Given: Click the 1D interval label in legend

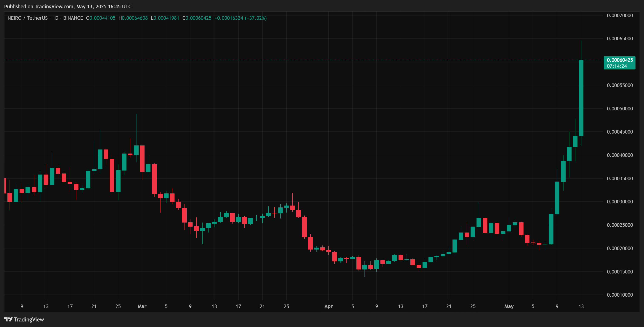Looking at the screenshot, I should tap(55, 18).
